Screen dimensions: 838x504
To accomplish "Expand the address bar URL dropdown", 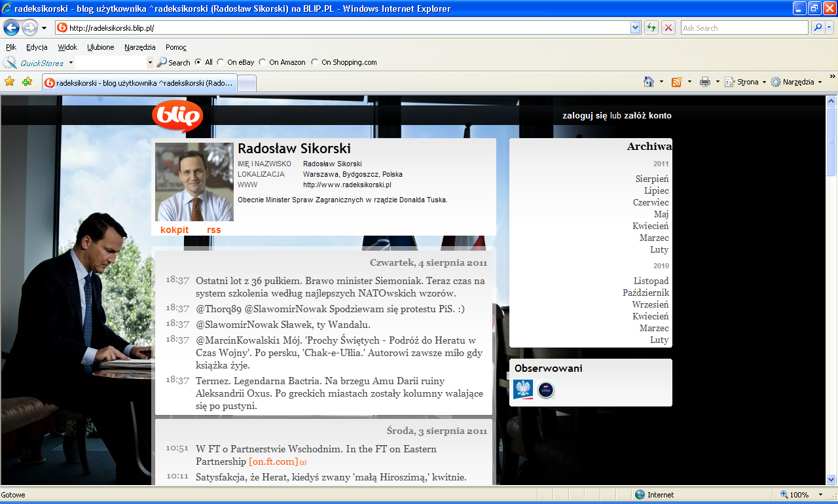I will (635, 27).
